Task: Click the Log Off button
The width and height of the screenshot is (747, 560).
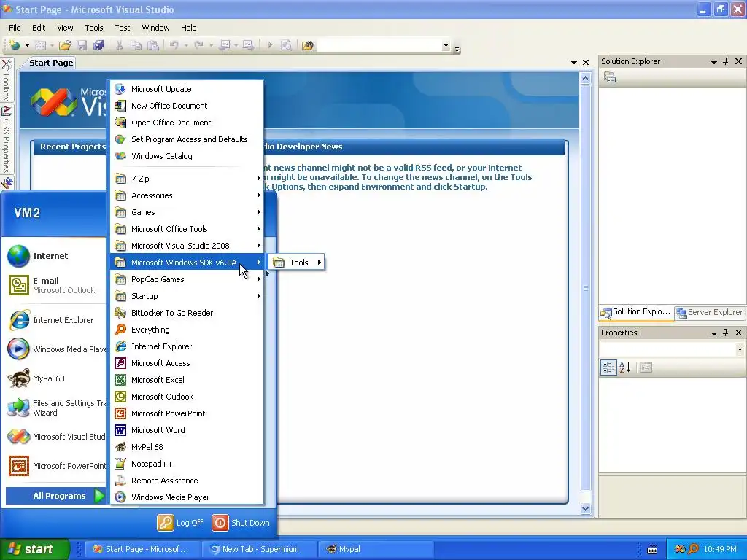Action: [x=181, y=523]
